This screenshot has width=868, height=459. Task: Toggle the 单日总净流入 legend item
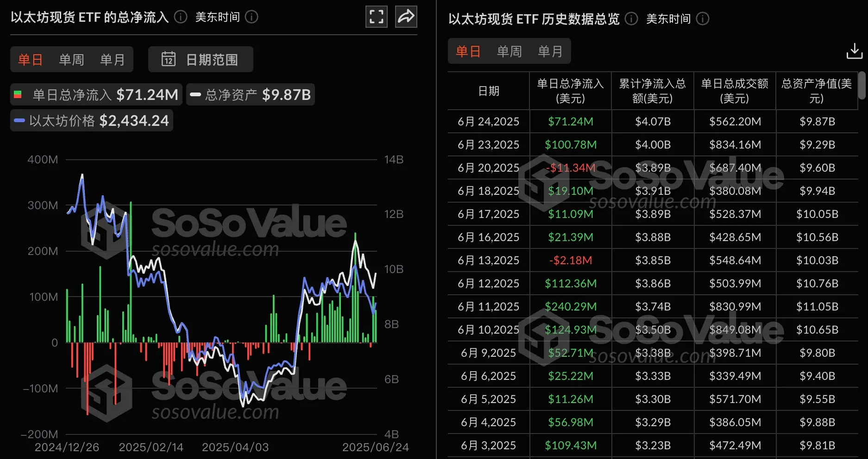pyautogui.click(x=95, y=94)
